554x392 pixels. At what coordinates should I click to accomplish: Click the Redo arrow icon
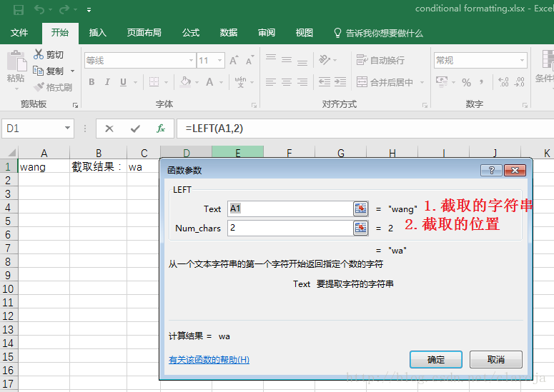pos(64,9)
